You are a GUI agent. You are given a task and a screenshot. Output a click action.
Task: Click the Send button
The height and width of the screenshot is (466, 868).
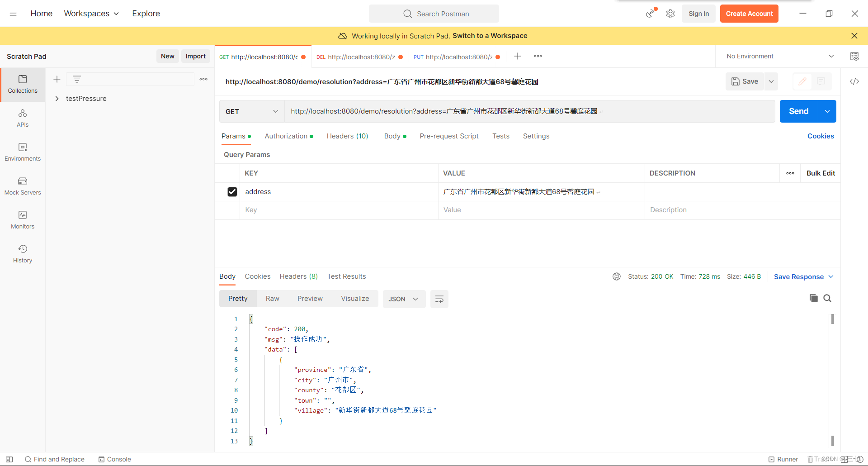(x=799, y=111)
